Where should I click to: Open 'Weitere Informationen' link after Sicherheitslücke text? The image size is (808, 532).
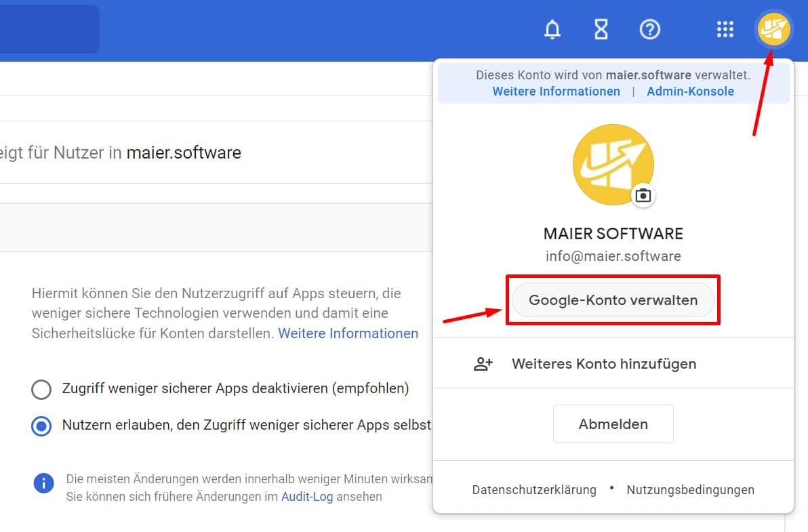point(348,333)
